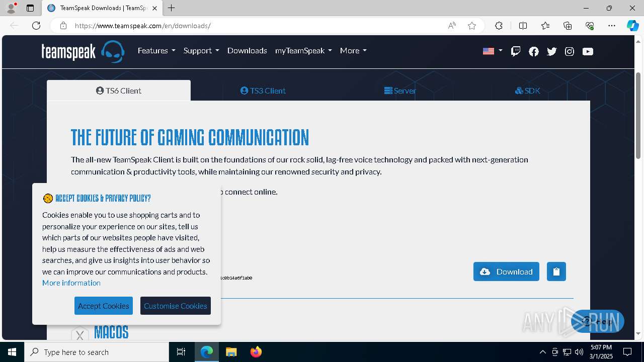The image size is (644, 362).
Task: Click Customise Cookies button
Action: click(176, 306)
